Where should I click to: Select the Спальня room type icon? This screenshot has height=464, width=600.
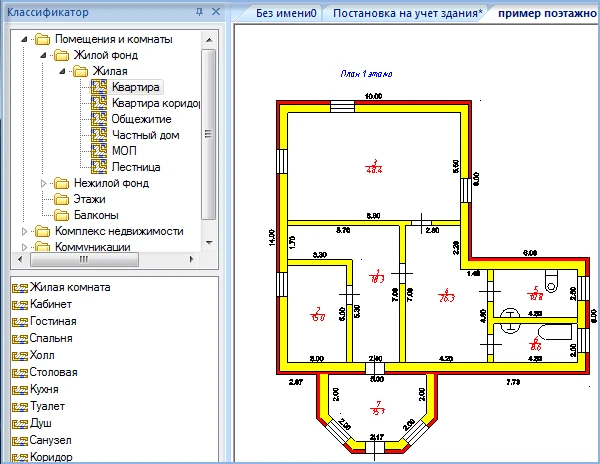pos(19,338)
